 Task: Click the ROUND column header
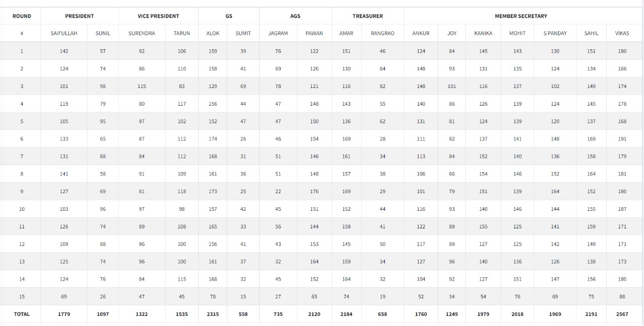pyautogui.click(x=22, y=16)
